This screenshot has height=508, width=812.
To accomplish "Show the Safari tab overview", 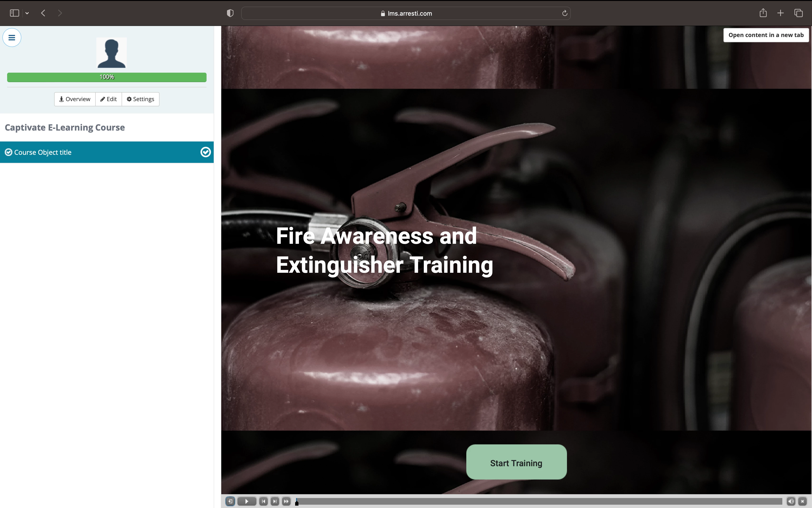I will pos(798,13).
